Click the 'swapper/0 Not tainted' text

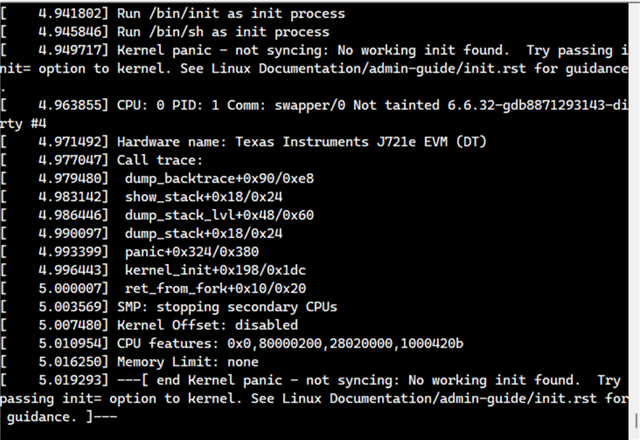357,105
